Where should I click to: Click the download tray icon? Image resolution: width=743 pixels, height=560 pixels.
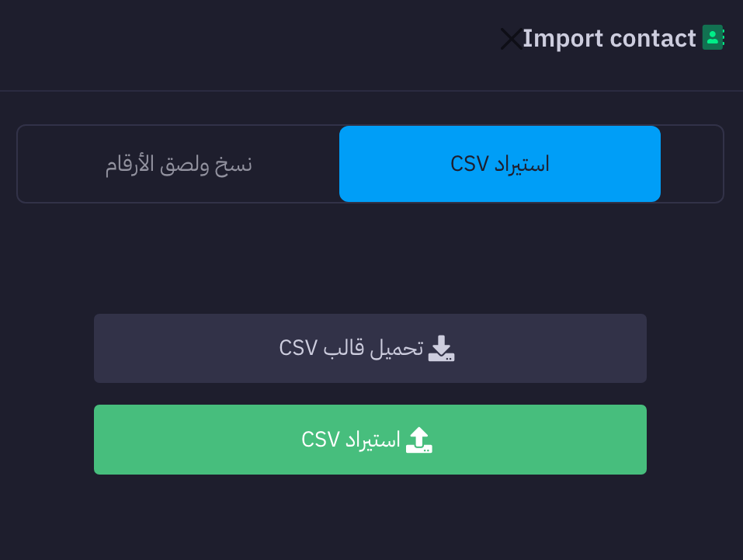(x=442, y=349)
